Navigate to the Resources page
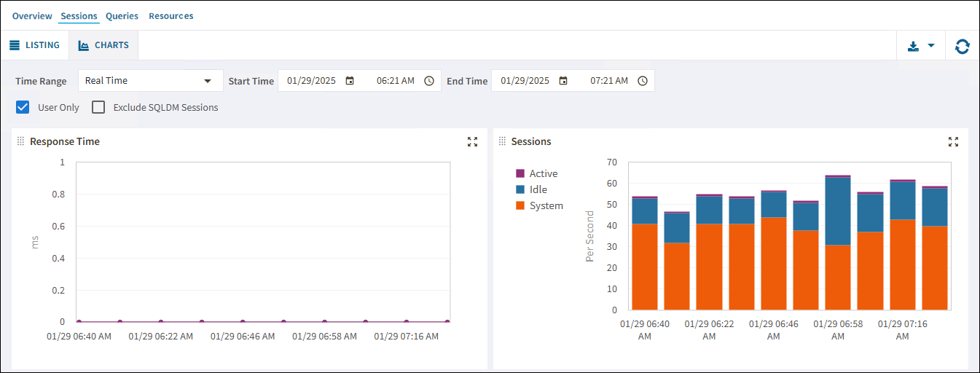The image size is (980, 373). click(x=170, y=15)
